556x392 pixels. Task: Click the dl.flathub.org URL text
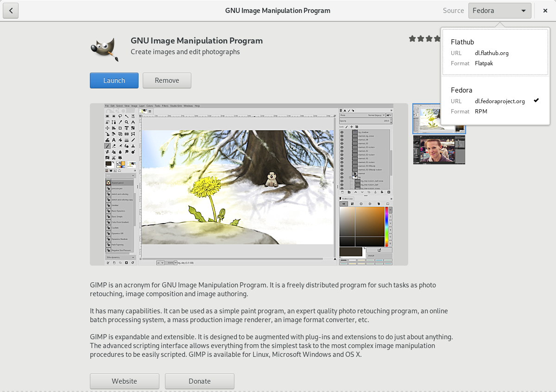(x=492, y=53)
